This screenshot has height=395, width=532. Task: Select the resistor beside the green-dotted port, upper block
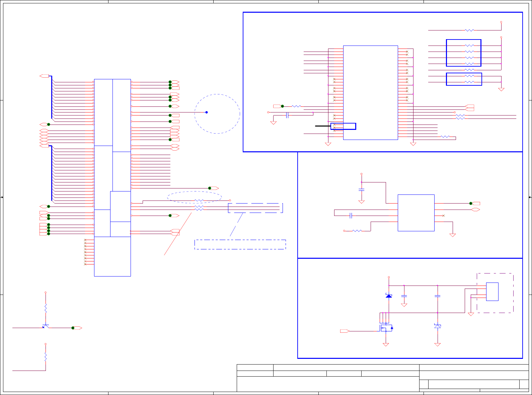click(296, 106)
